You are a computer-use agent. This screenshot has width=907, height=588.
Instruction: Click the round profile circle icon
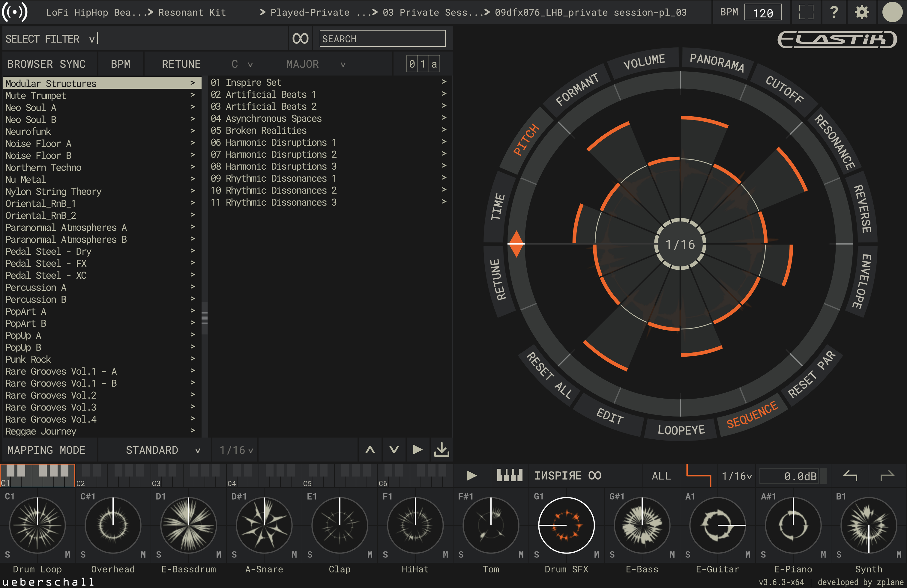point(892,12)
